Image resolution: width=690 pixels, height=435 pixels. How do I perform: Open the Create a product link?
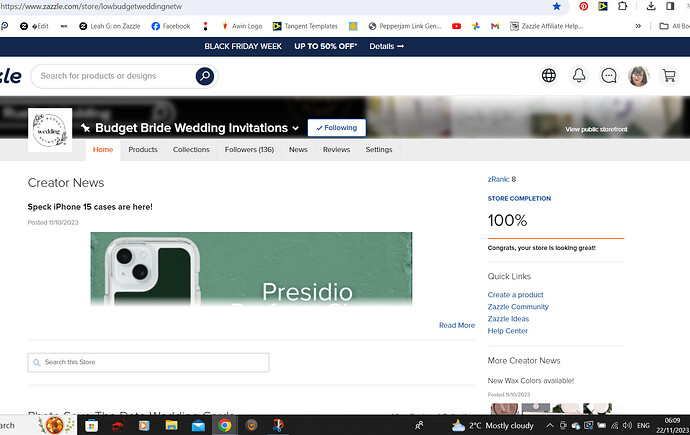[515, 295]
